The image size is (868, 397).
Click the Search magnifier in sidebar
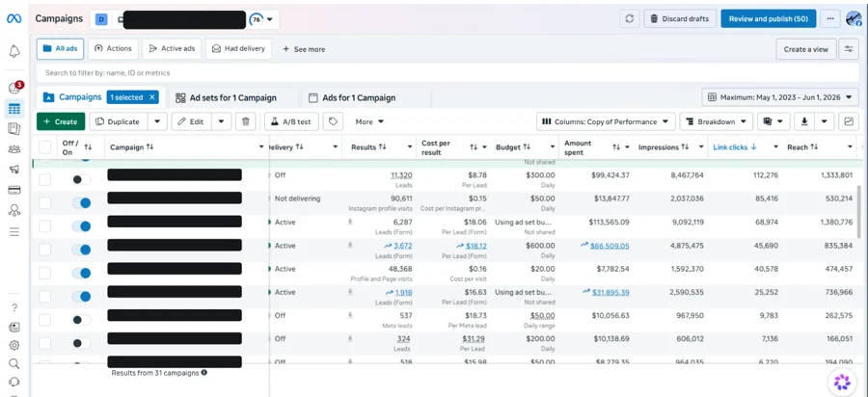[x=14, y=363]
